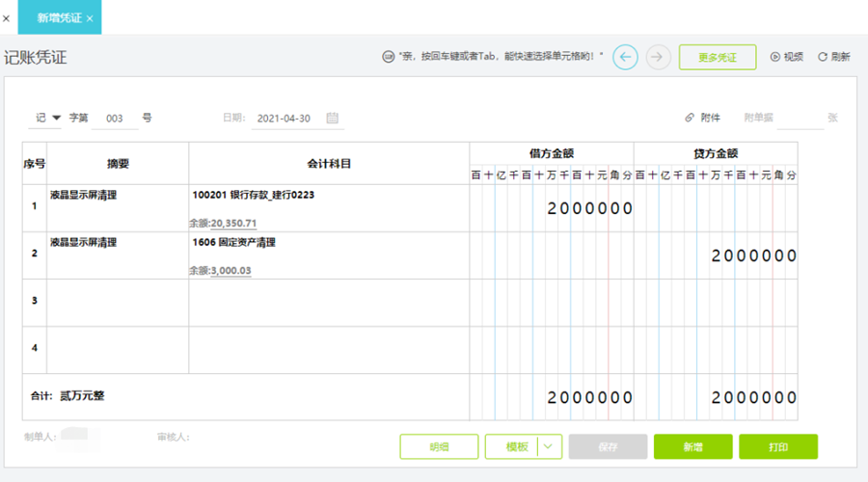Close the 新增凭证 tab

tap(90, 19)
